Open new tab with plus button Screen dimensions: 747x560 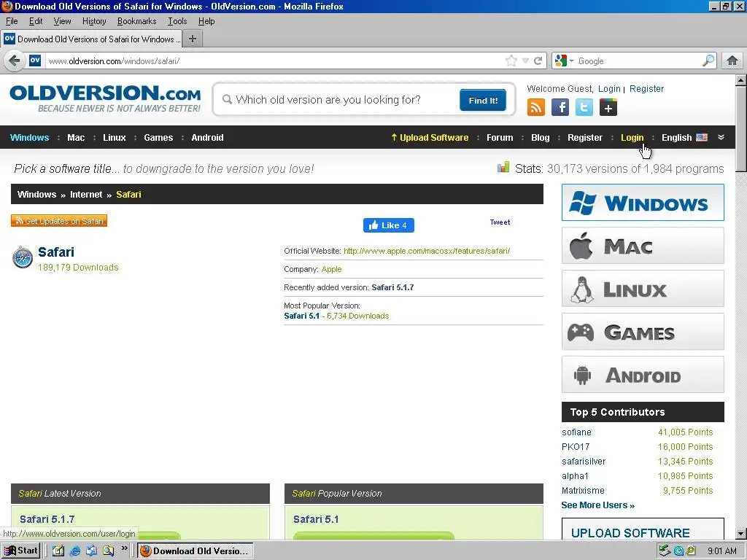(193, 39)
